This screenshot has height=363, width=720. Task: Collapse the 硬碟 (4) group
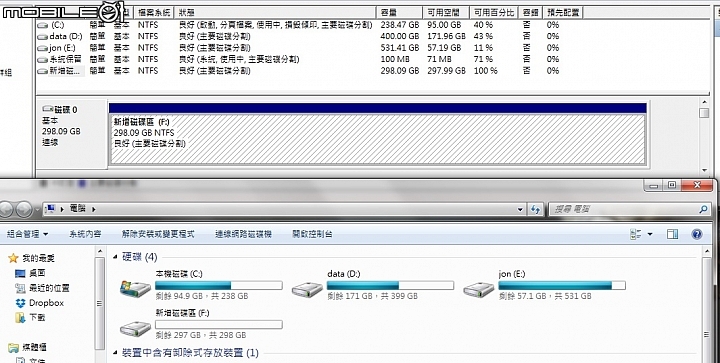coord(115,257)
